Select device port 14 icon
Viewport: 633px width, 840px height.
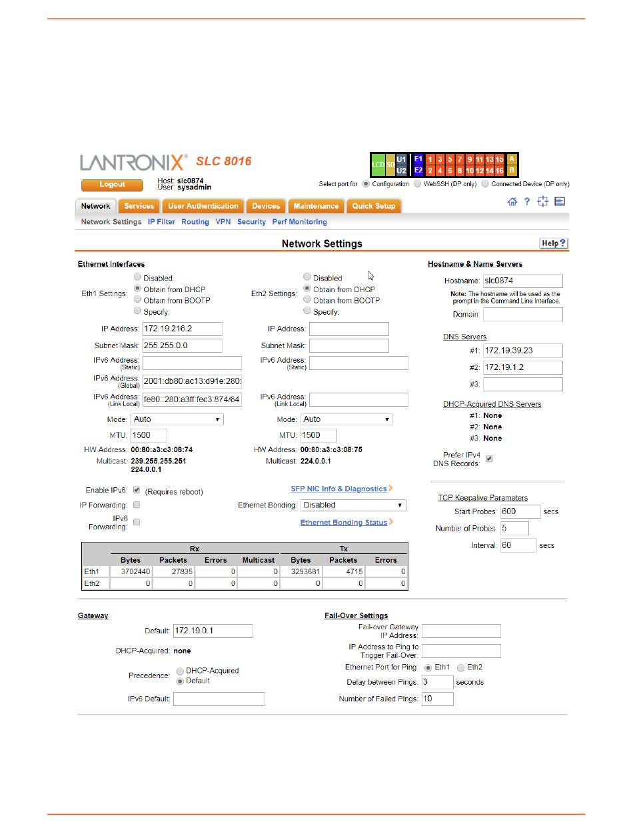[490, 170]
